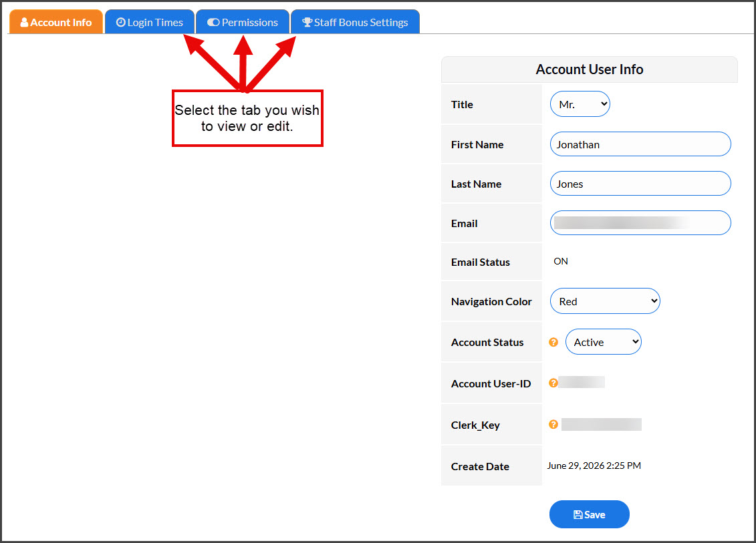Click the First Name label

[477, 144]
